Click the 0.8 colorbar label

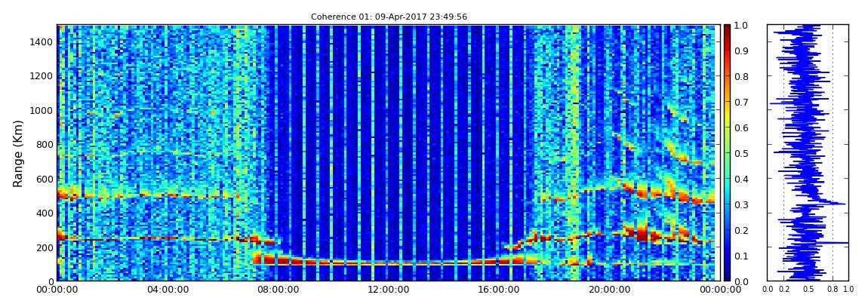[x=741, y=77]
